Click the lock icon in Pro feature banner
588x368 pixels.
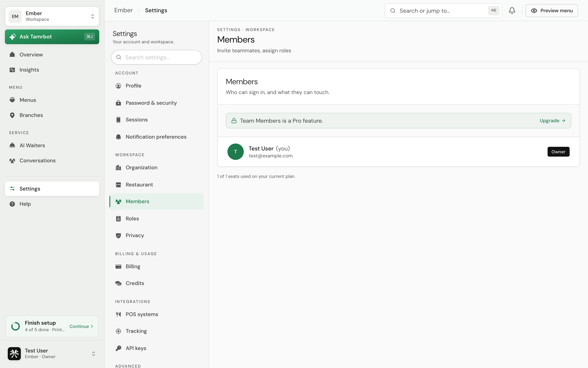coord(234,121)
